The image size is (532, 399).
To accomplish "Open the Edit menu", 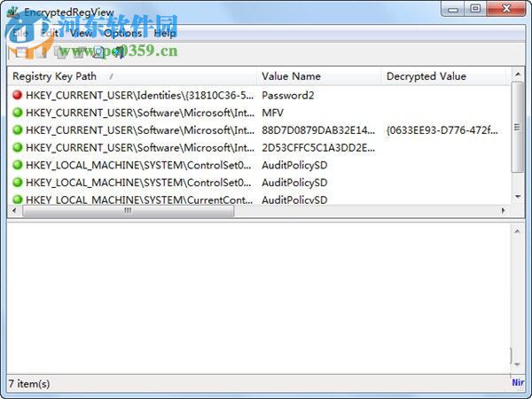I will click(x=50, y=34).
